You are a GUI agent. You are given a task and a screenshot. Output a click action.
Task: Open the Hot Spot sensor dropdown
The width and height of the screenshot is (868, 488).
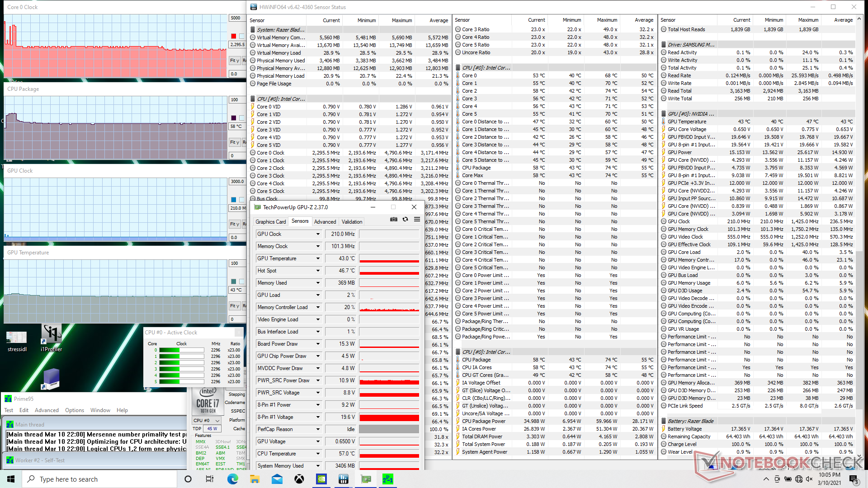318,271
